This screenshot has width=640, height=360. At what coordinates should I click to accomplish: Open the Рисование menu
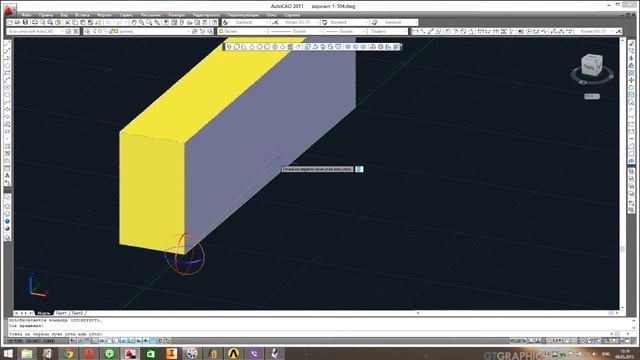[x=151, y=15]
